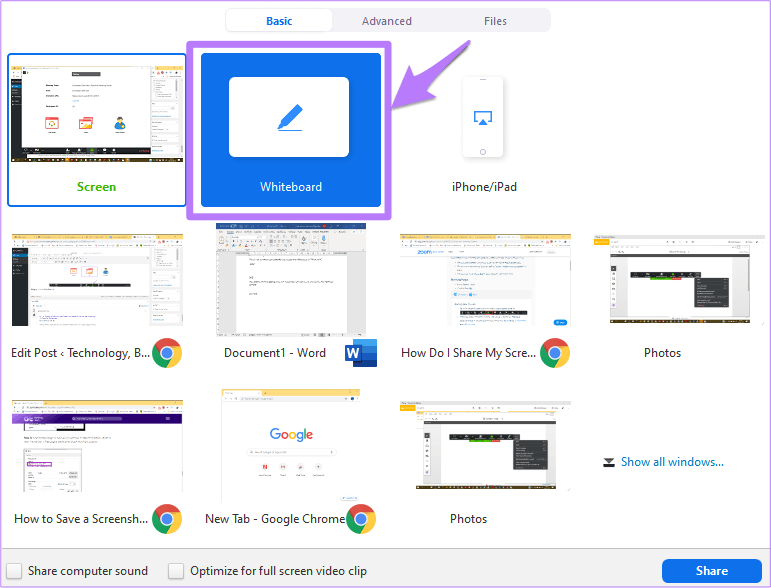This screenshot has width=771, height=588.
Task: Click the blue Share button
Action: click(712, 571)
